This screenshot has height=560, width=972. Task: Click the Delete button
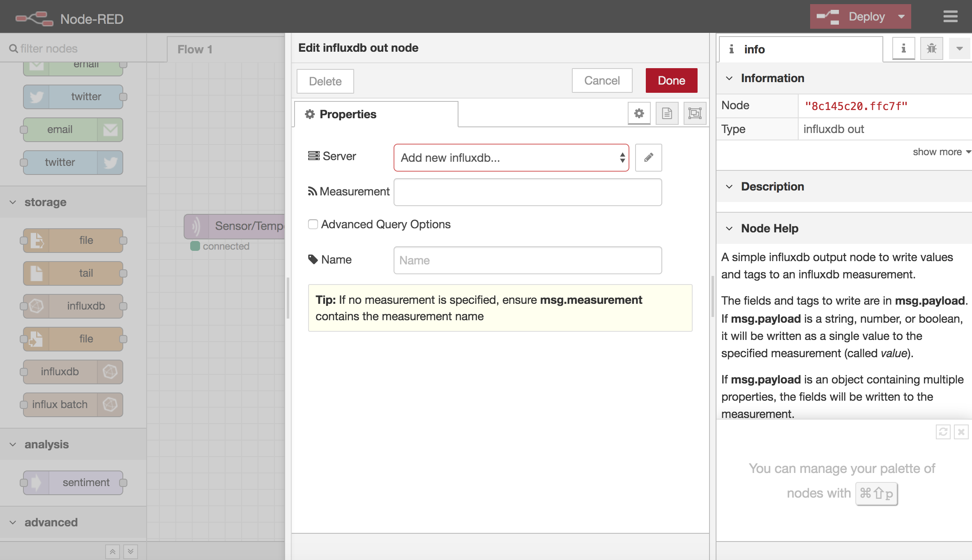point(325,81)
